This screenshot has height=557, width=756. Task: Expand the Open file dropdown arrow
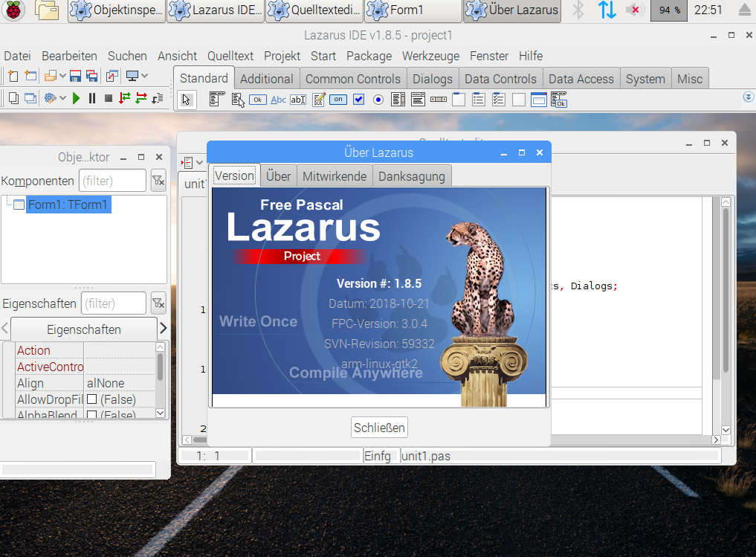click(x=62, y=76)
